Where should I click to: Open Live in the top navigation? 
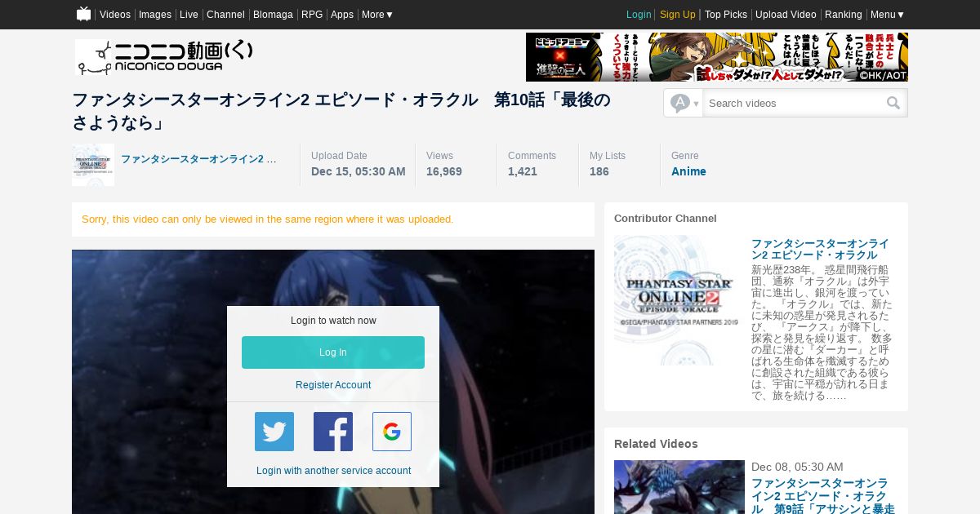189,15
